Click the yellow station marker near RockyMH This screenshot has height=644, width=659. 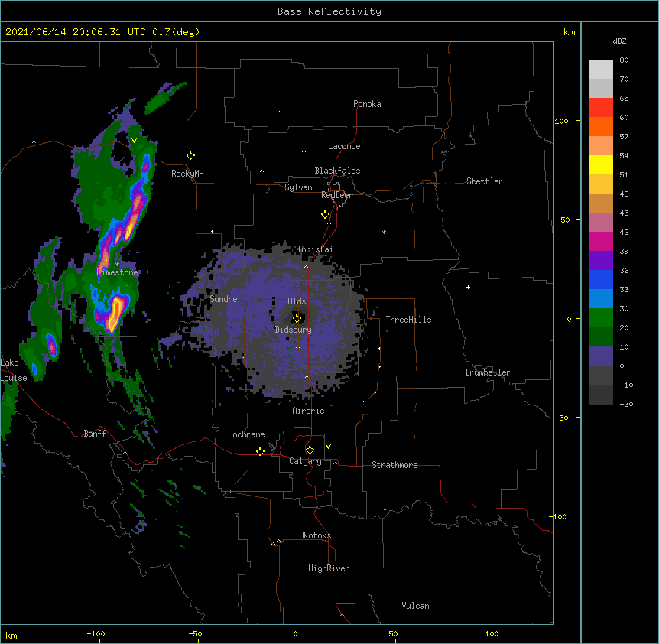point(190,155)
